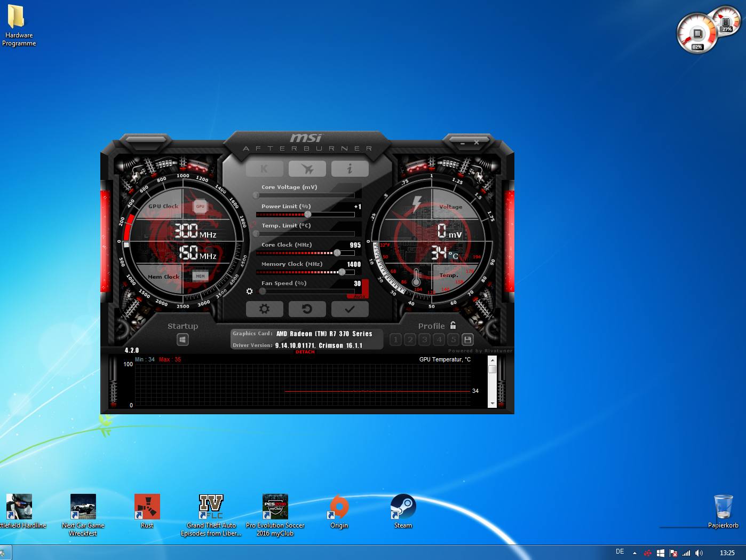Open the network signal tray icon
The image size is (746, 560).
tap(686, 553)
